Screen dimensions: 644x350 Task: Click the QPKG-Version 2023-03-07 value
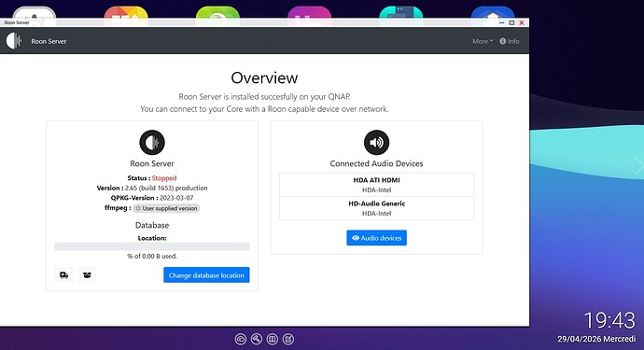click(176, 198)
